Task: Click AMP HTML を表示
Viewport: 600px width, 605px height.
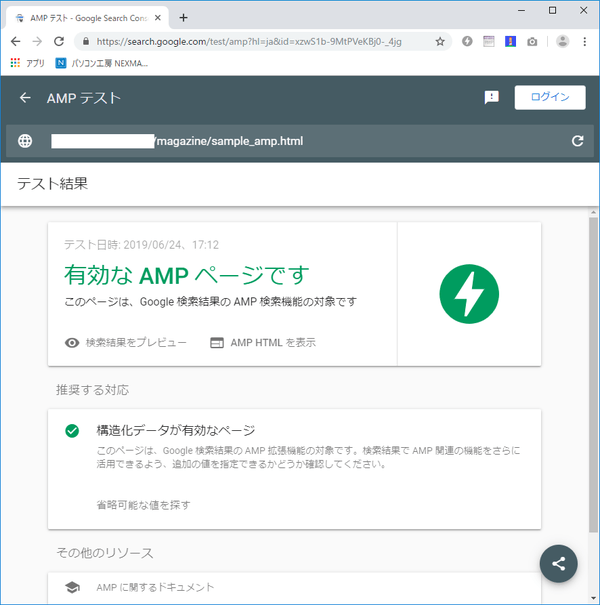Action: [x=263, y=343]
